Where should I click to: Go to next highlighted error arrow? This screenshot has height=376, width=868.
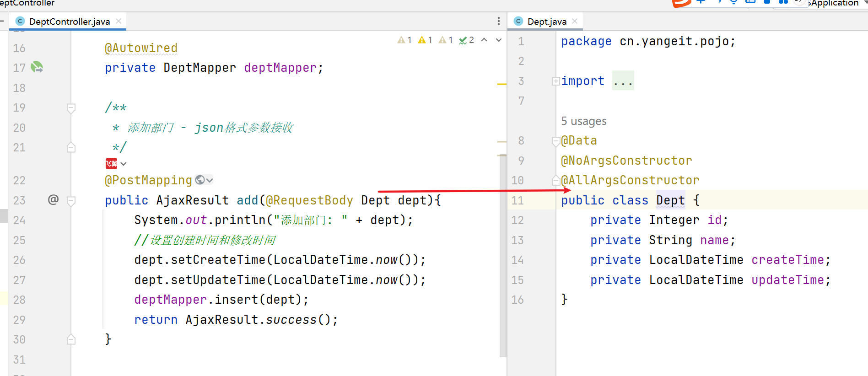499,40
